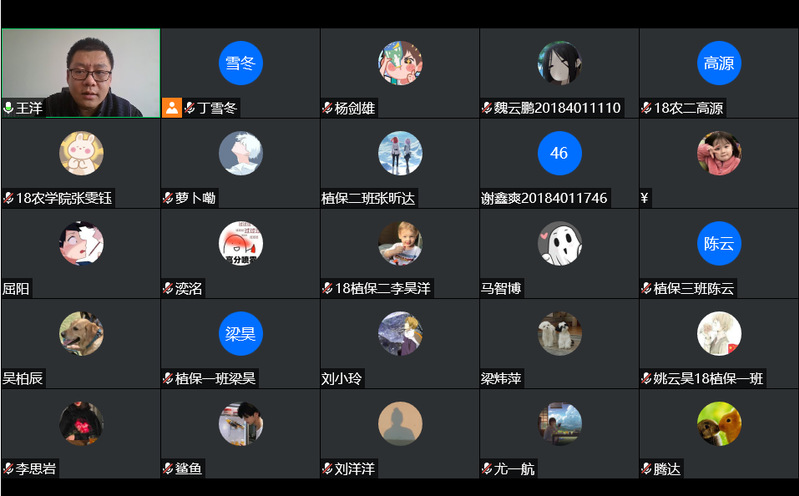
Task: Click muted mic icon of 魏云鹏20184011110
Action: 487,108
